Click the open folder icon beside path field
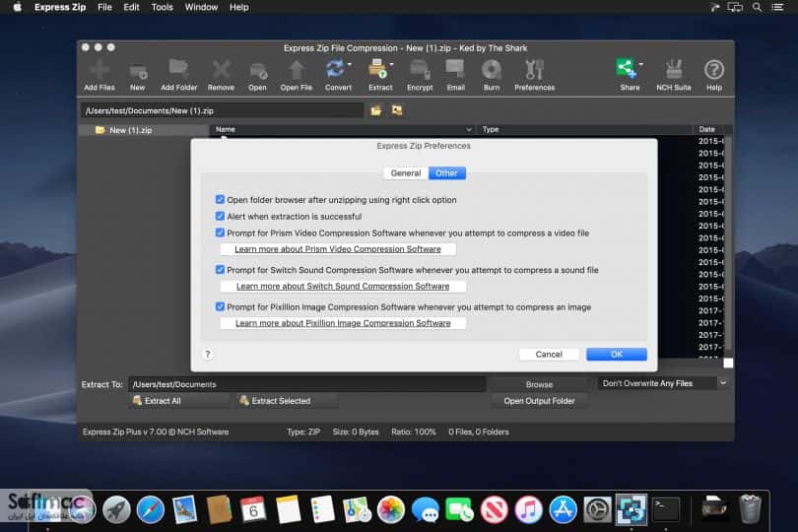Viewport: 798px width, 532px height. click(x=376, y=110)
